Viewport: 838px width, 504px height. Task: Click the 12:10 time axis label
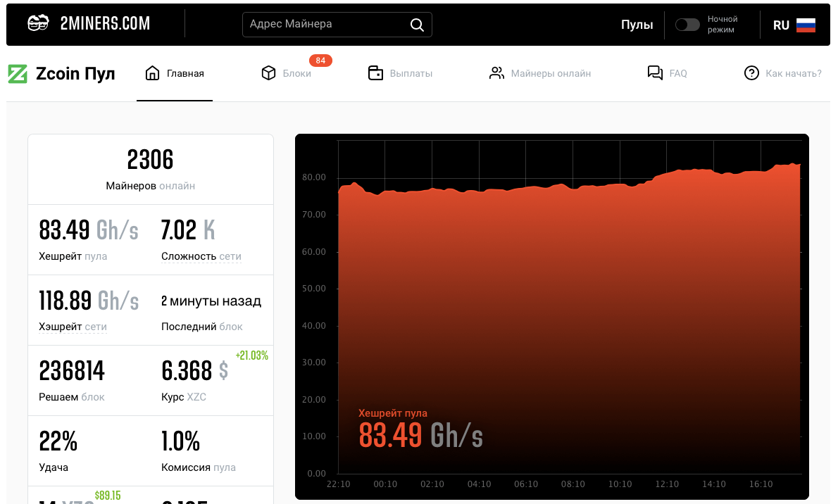(x=667, y=484)
